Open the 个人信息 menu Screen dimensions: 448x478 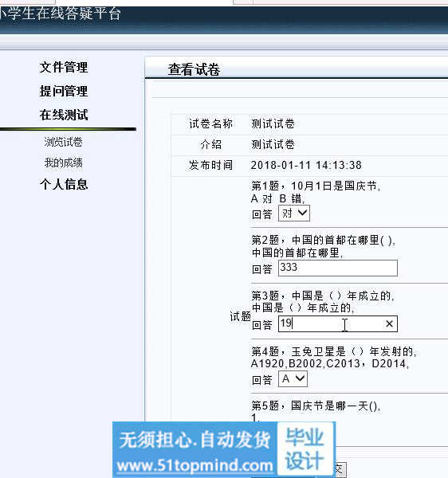point(64,184)
